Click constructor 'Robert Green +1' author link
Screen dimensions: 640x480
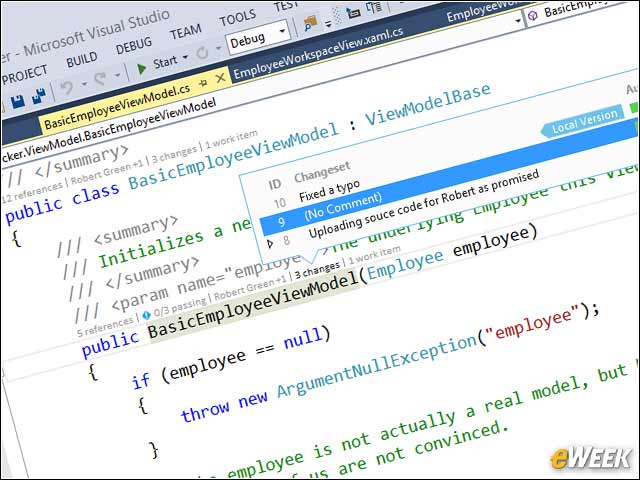pyautogui.click(x=250, y=289)
